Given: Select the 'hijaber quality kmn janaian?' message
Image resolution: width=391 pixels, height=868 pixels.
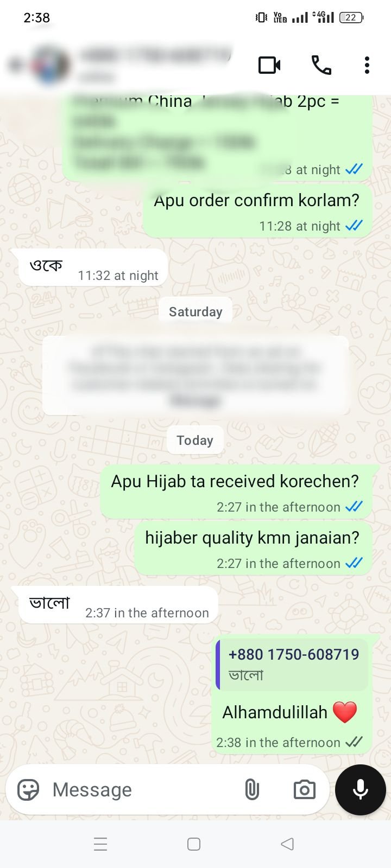Looking at the screenshot, I should (x=253, y=548).
